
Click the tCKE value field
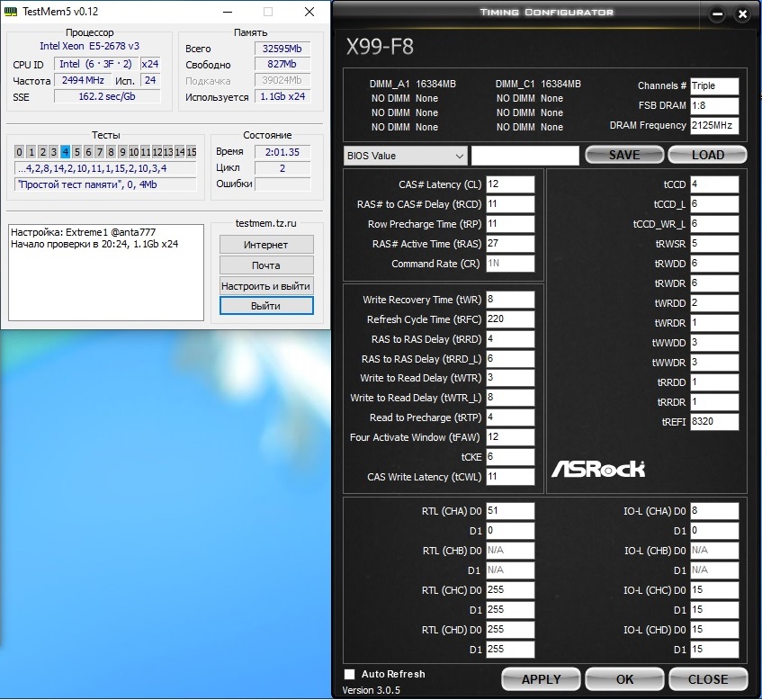coord(510,457)
